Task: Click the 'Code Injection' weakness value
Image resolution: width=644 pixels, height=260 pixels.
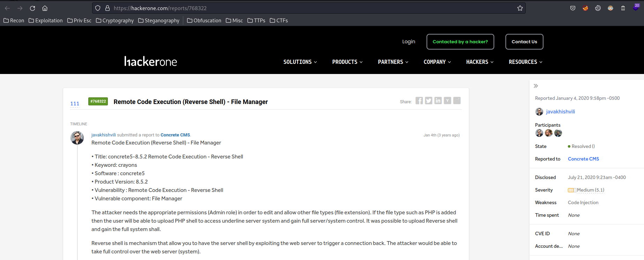Action: point(583,202)
